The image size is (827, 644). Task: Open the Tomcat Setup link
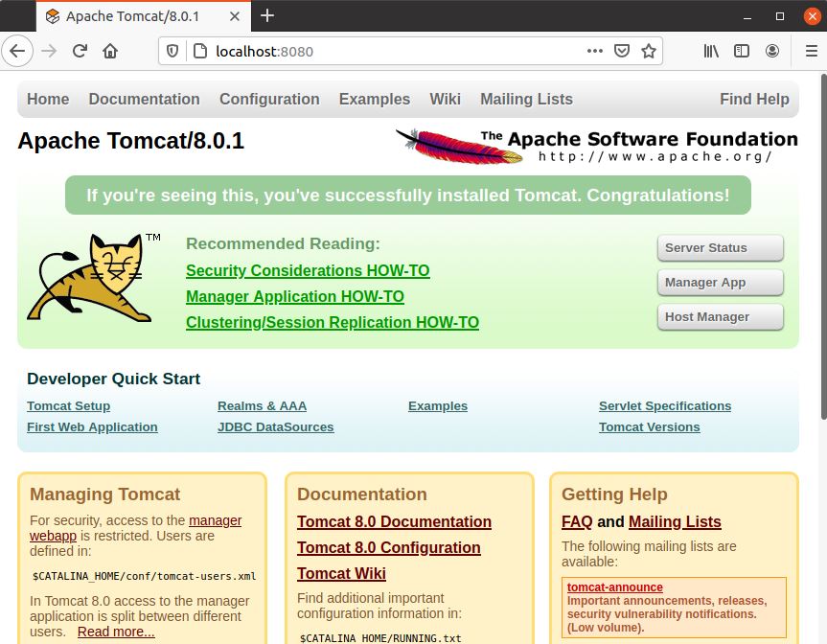[x=69, y=406]
